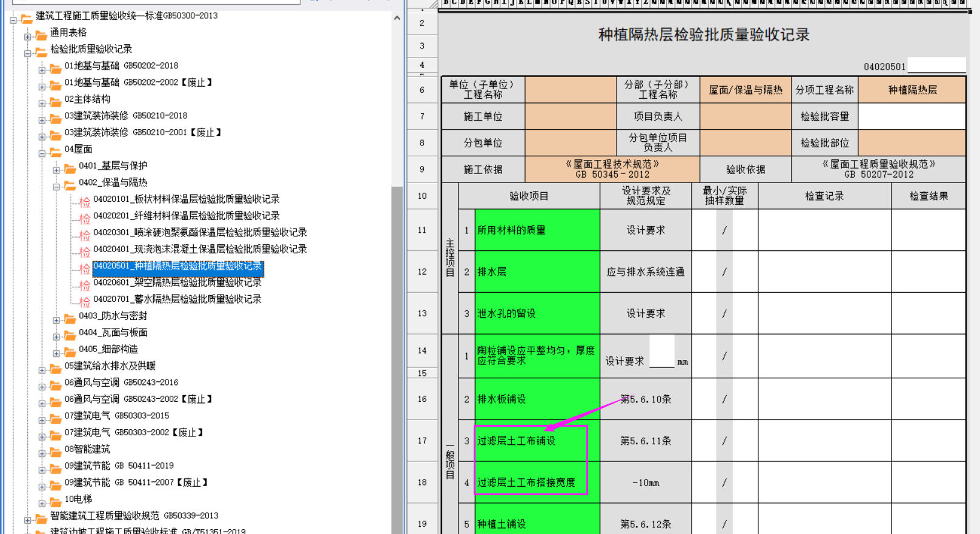Select 07建筑电气 GB50303-2015 node
Screen dimensions: 980x534
[x=117, y=416]
